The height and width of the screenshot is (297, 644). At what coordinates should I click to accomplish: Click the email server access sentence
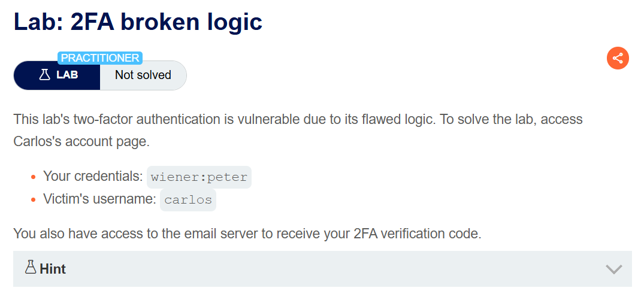tap(247, 234)
